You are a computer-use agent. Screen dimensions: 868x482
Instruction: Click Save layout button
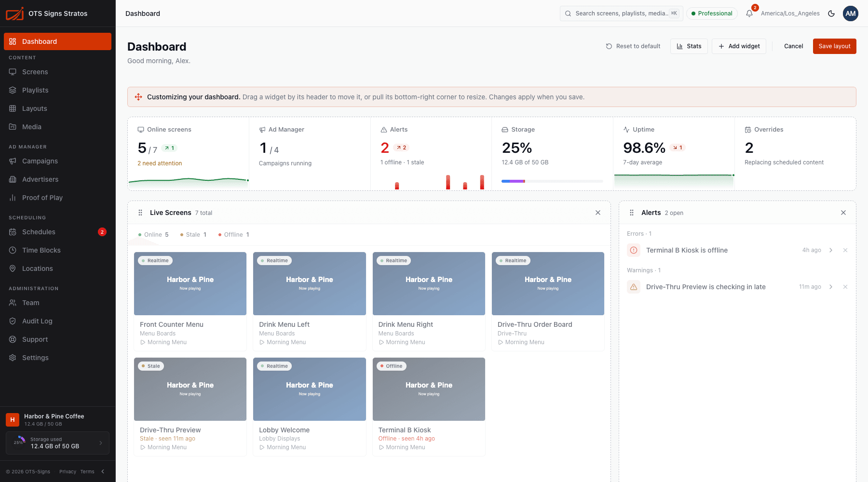pos(834,46)
